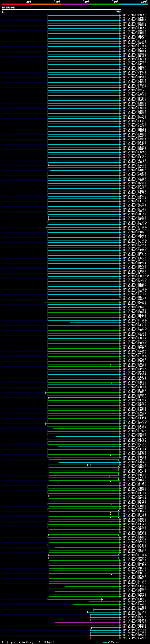Click the green ~80% identity legend segment
The image size is (150, 644).
point(104,4)
